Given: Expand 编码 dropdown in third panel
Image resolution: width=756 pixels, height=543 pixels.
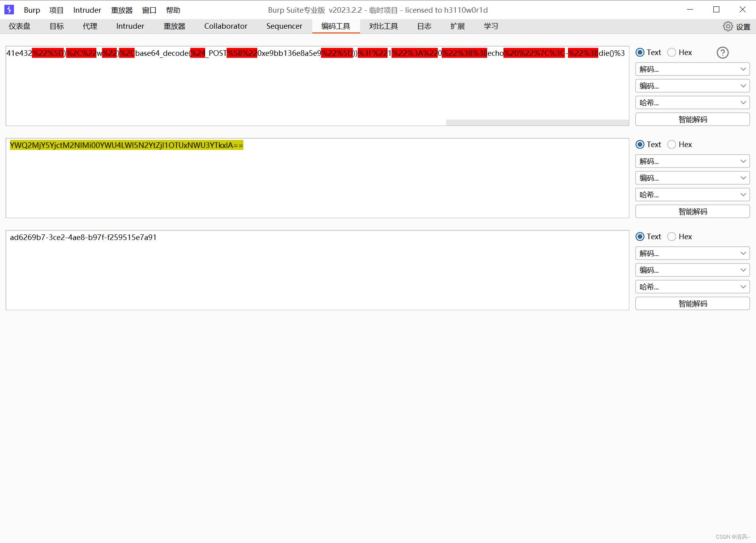Looking at the screenshot, I should (692, 270).
